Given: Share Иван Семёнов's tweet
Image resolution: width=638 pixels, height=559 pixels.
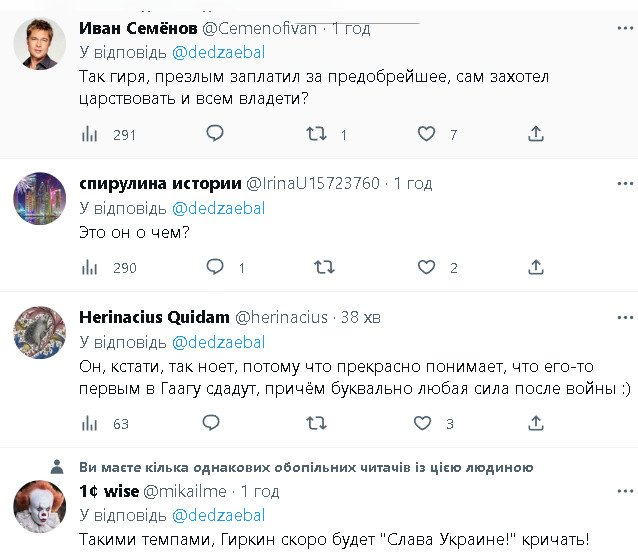Looking at the screenshot, I should (536, 134).
